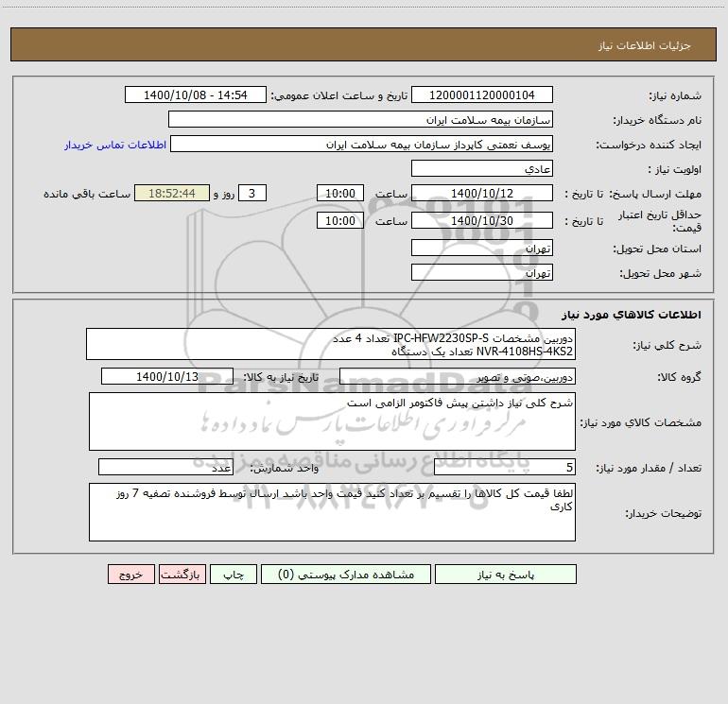This screenshot has height=704, width=728.
Task: Click the 'تاریخ نیاز به کالا:' label
Action: click(x=281, y=377)
